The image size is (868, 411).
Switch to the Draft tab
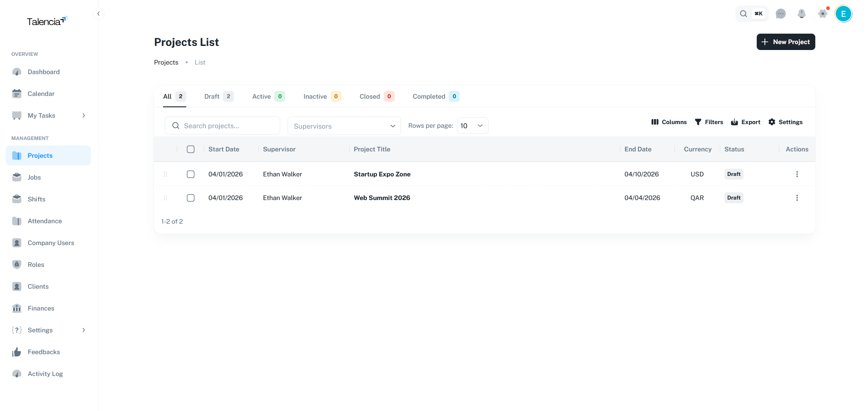tap(212, 96)
